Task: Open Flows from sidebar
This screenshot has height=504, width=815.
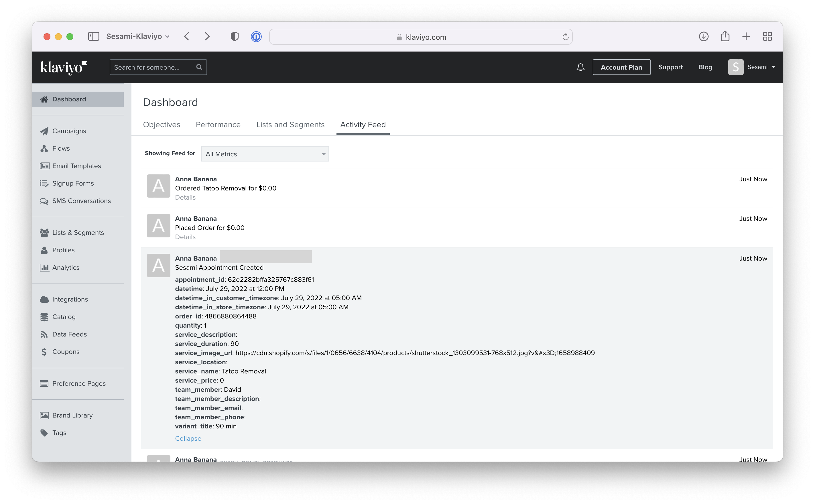Action: (x=61, y=148)
